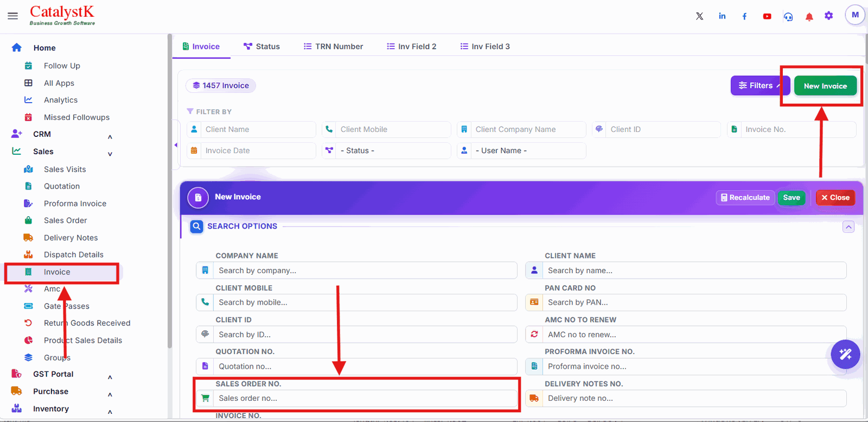Open All Apps in sidebar
The width and height of the screenshot is (868, 422).
pos(59,83)
